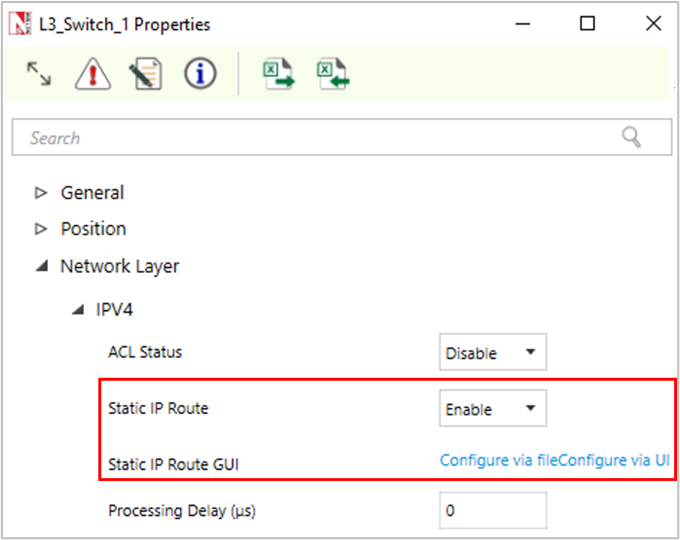Image resolution: width=680 pixels, height=540 pixels.
Task: Click the Excel export icon with right arrow
Action: [x=278, y=74]
